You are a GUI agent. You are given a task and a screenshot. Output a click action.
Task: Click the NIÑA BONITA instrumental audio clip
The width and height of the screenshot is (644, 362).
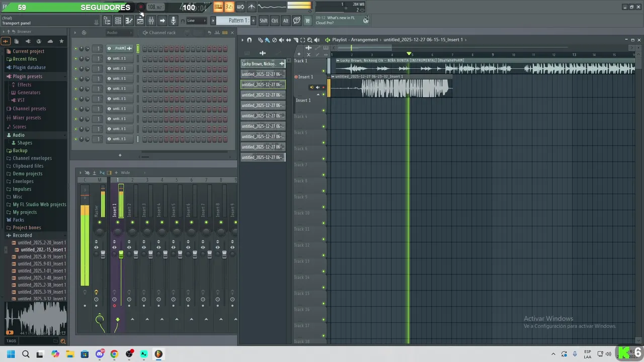pyautogui.click(x=485, y=67)
